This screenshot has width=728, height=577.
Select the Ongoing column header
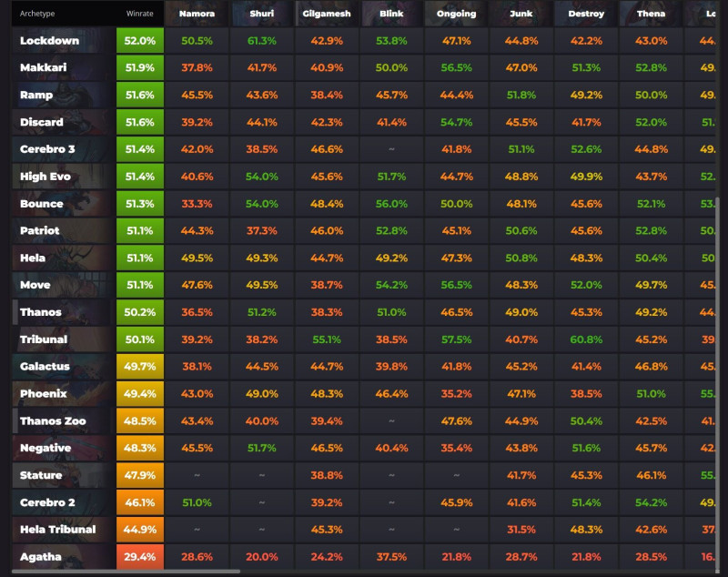pos(457,14)
